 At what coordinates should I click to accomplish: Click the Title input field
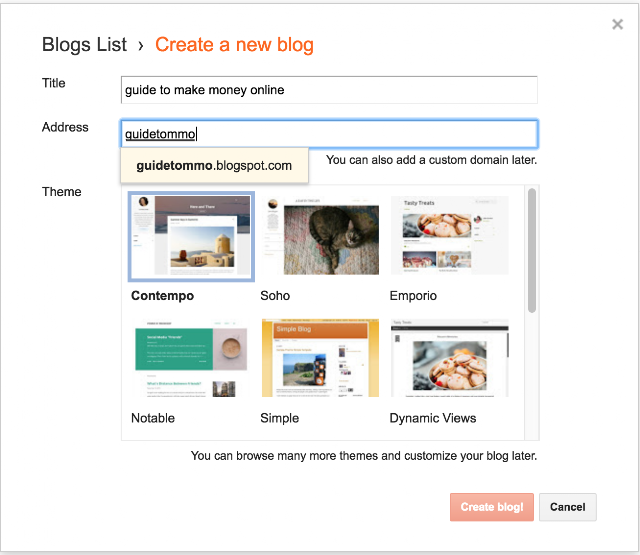point(329,90)
